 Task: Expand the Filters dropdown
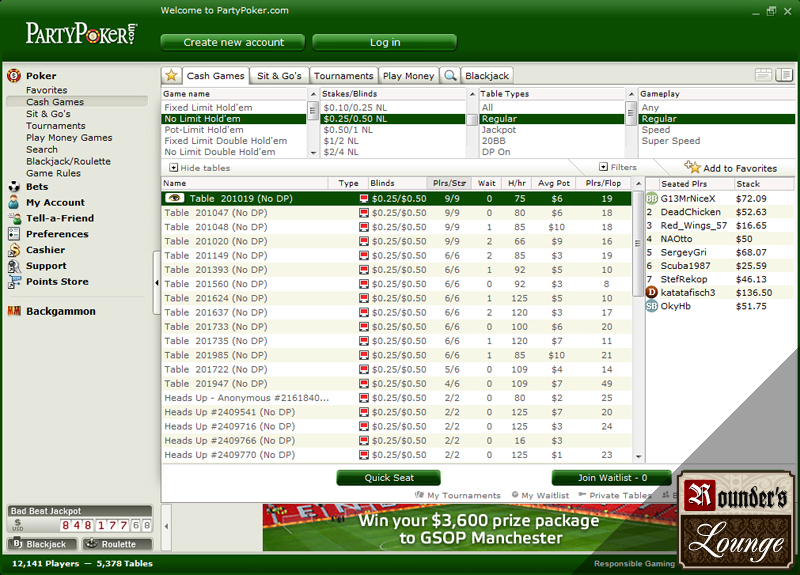point(618,167)
